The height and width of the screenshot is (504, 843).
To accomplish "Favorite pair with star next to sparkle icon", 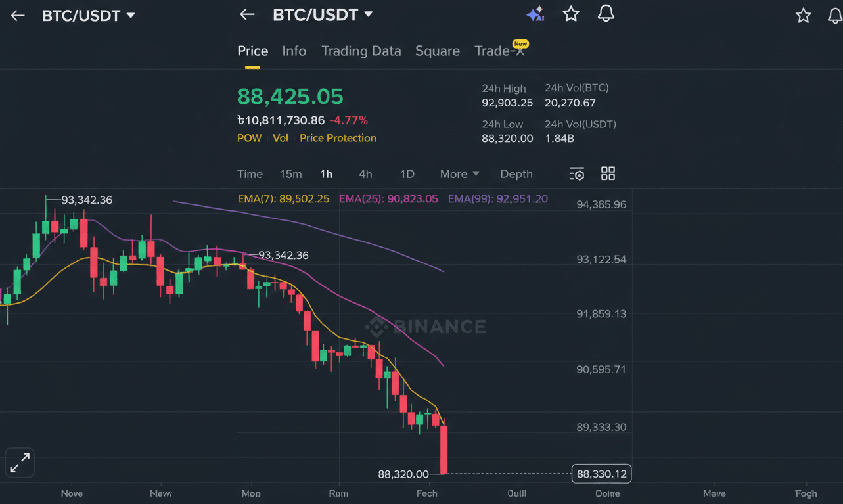I will pos(571,14).
